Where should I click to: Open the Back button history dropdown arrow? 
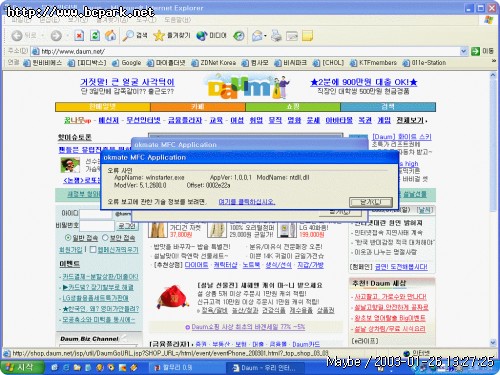[43, 36]
